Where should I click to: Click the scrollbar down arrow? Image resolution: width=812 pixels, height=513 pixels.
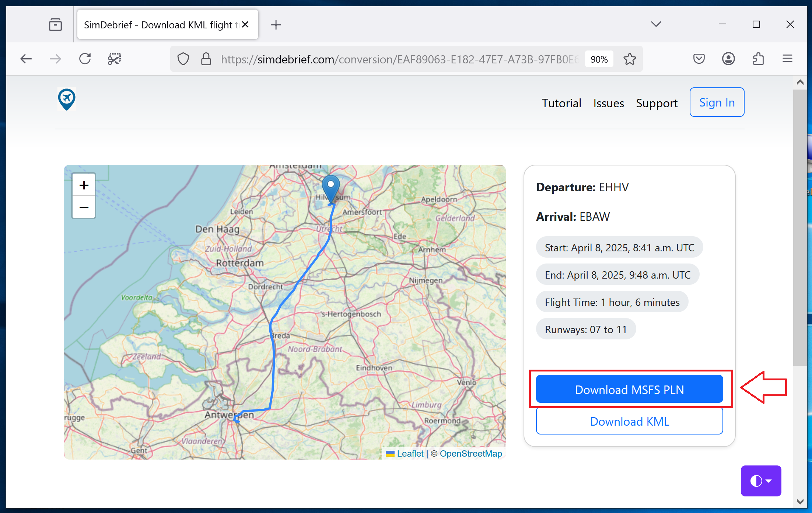coord(800,501)
